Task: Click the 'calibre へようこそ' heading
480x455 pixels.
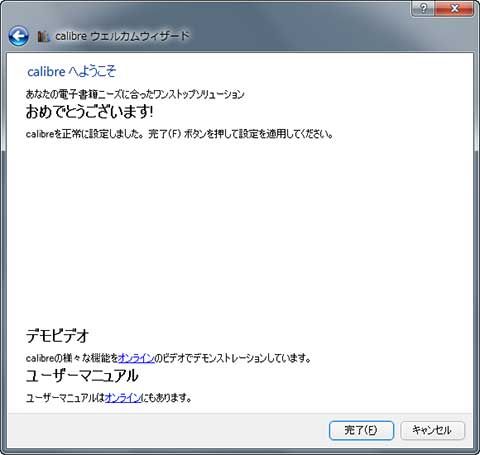Action: click(72, 71)
